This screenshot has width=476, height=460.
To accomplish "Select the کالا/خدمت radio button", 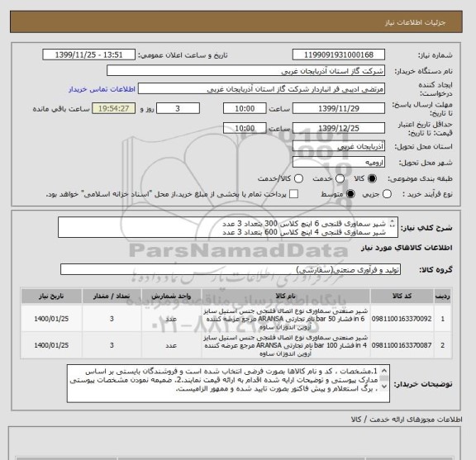I will tap(298, 178).
